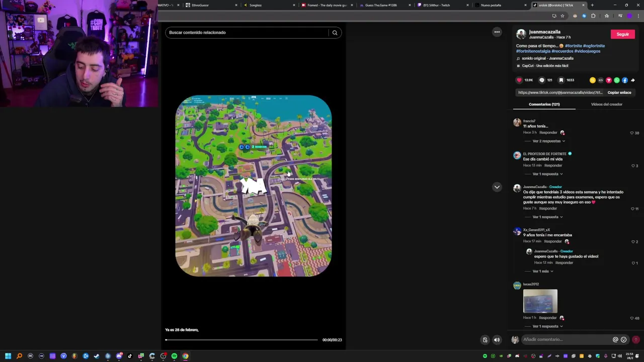Open the #fortnite hashtag link

click(573, 46)
